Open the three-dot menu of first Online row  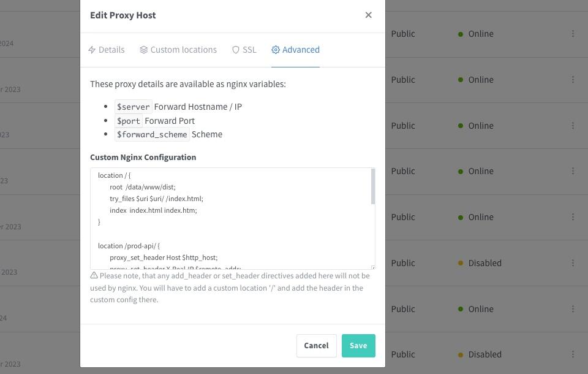(573, 34)
